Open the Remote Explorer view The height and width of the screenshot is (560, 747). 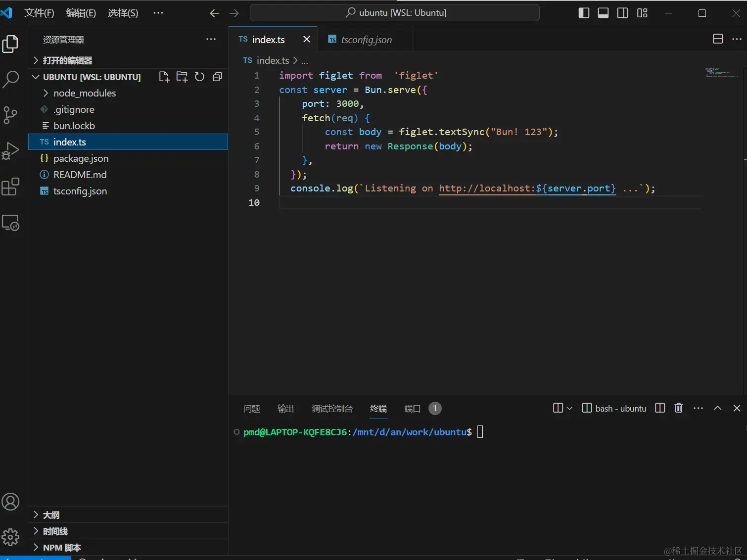10,223
